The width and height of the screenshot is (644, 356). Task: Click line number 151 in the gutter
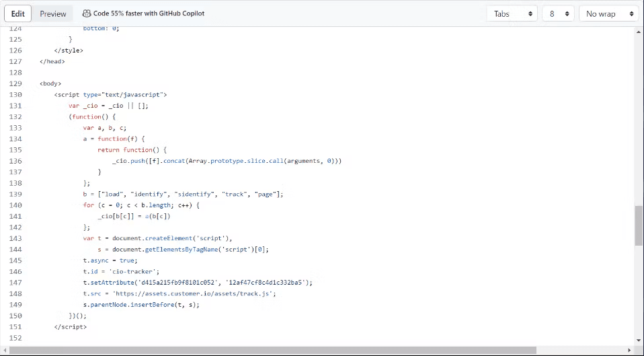15,327
